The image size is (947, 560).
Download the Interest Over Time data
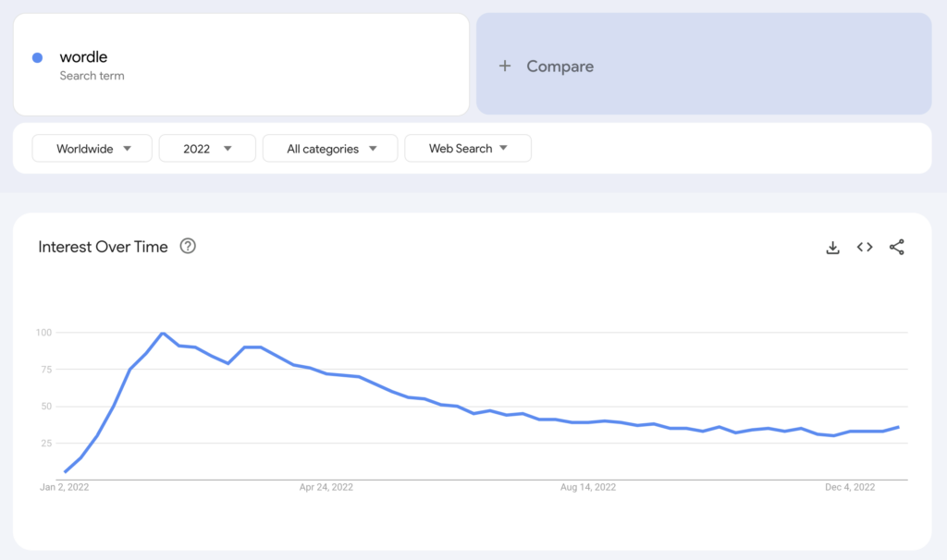click(832, 248)
